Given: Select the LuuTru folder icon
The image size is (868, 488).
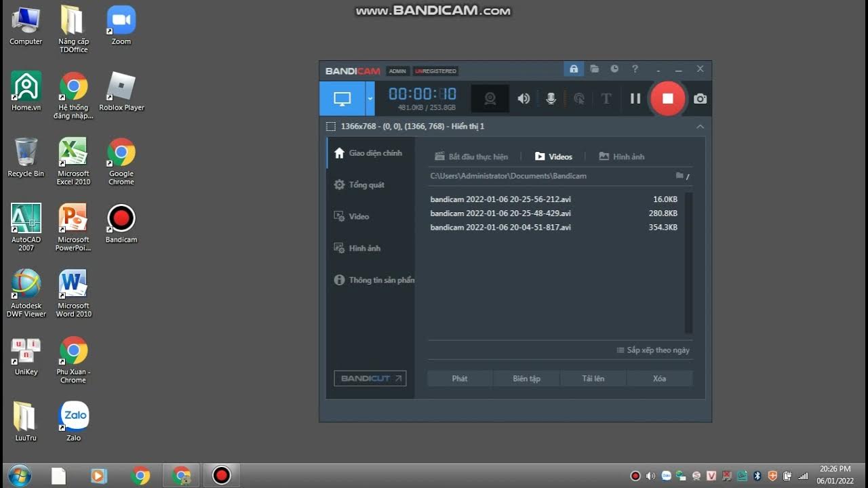Looking at the screenshot, I should (26, 422).
